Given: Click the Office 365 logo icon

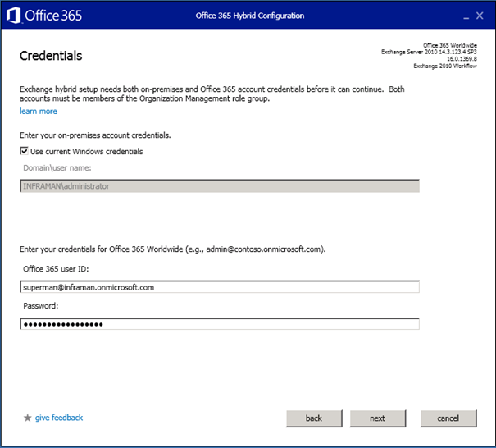Looking at the screenshot, I should point(14,16).
